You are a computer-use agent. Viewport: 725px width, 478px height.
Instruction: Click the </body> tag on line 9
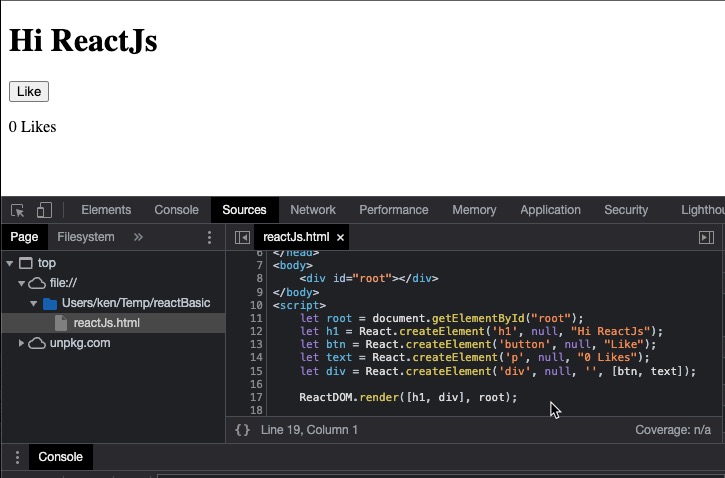[296, 293]
